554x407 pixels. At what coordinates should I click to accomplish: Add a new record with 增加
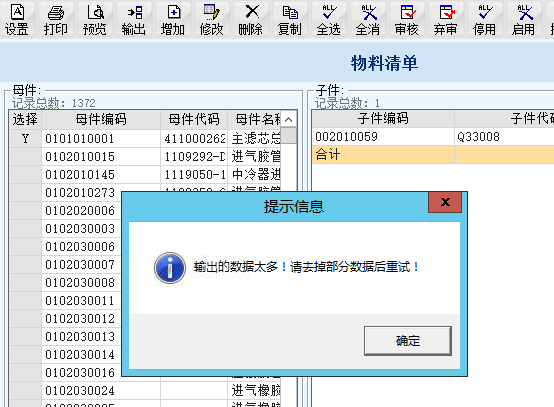tap(173, 19)
